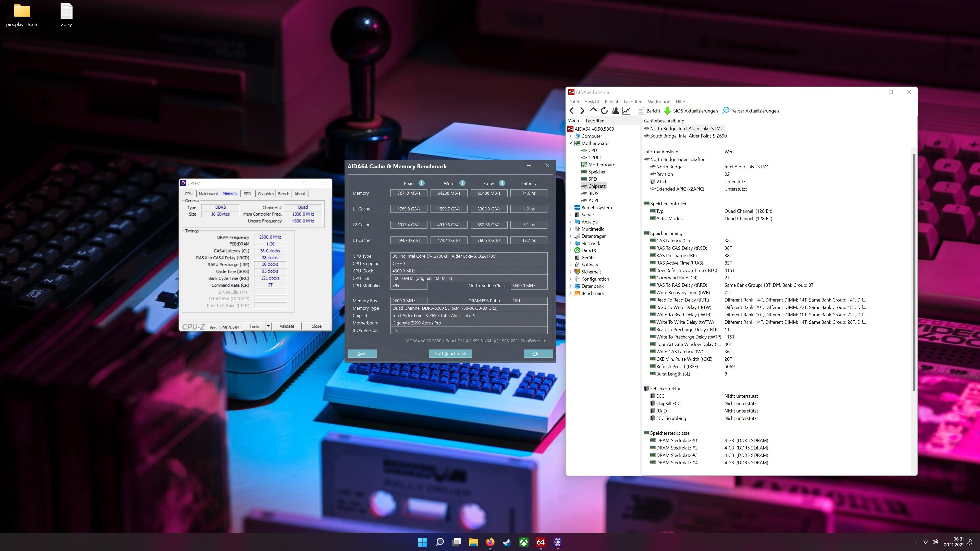Viewport: 980px width, 551px height.
Task: Click the graph chart icon in toolbar
Action: point(626,111)
